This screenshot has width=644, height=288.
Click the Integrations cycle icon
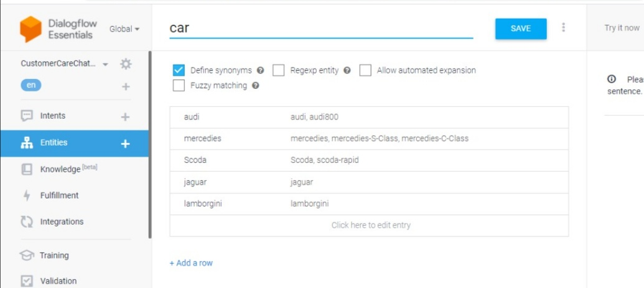click(x=27, y=222)
